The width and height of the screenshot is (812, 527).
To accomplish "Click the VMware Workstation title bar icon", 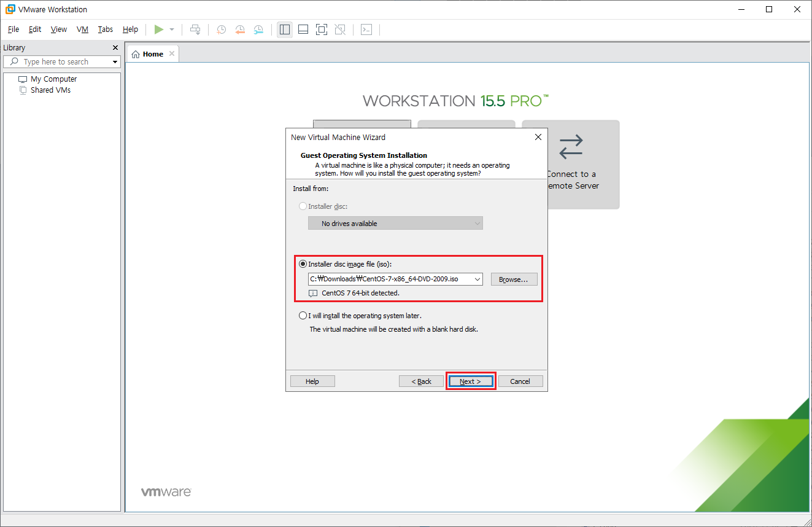I will (10, 9).
